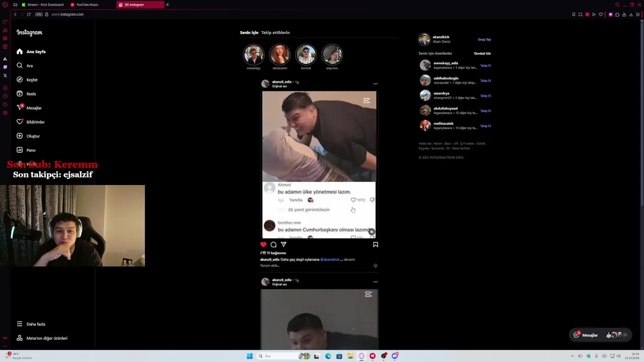The image size is (644, 362).
Task: Follow sabihakoskoglu with Takip Et
Action: pyautogui.click(x=486, y=80)
